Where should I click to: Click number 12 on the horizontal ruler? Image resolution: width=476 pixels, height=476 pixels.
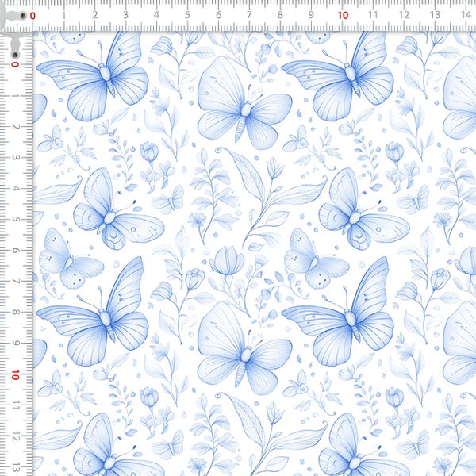point(404,14)
